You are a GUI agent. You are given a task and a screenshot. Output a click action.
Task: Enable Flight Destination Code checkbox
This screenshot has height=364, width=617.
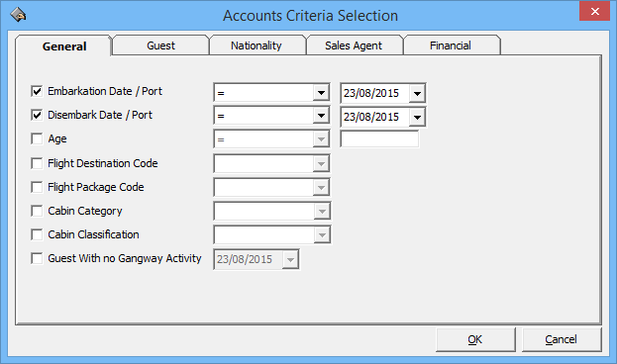(37, 163)
